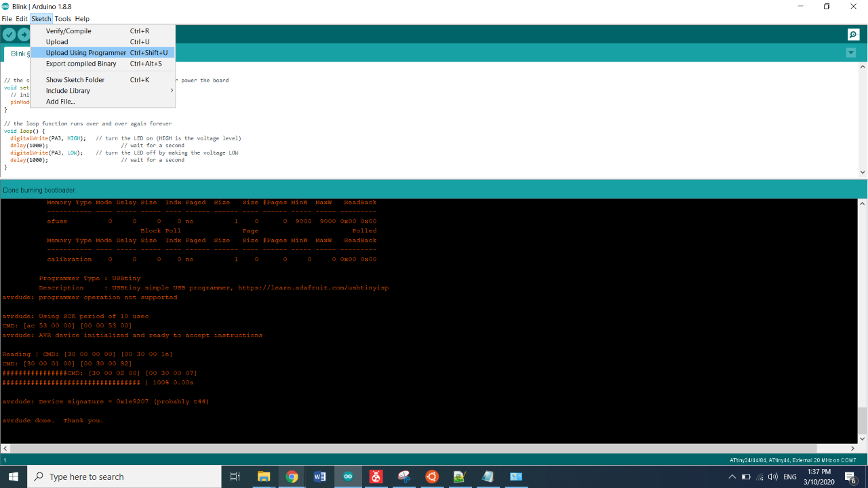
Task: Click the 'Programmer Type : USBtiny' console line
Action: point(90,279)
